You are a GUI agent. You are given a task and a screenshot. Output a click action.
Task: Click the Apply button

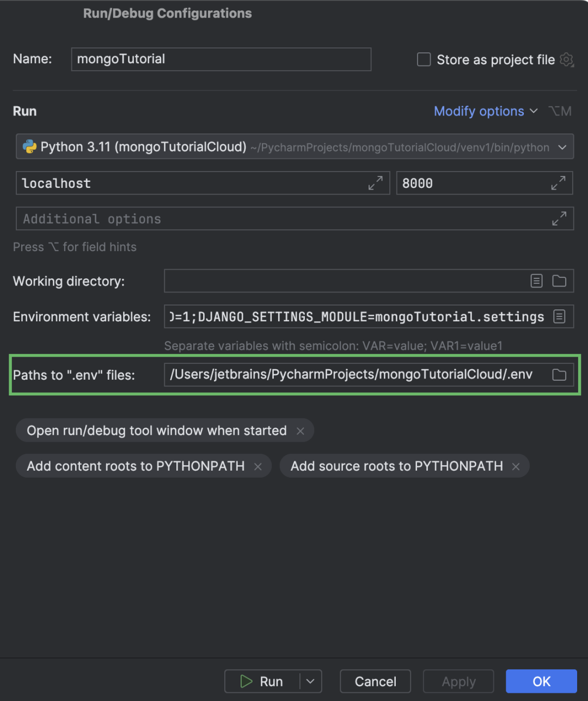click(458, 681)
